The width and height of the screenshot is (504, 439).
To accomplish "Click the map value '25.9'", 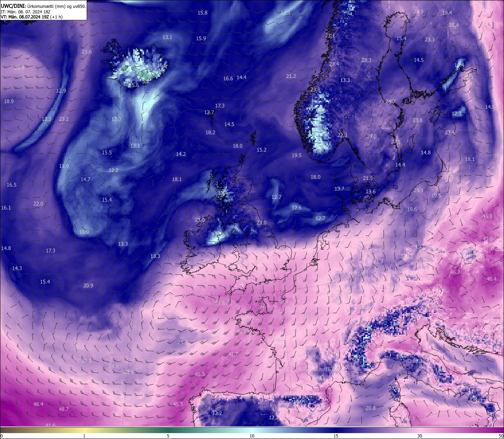I will [19, 68].
